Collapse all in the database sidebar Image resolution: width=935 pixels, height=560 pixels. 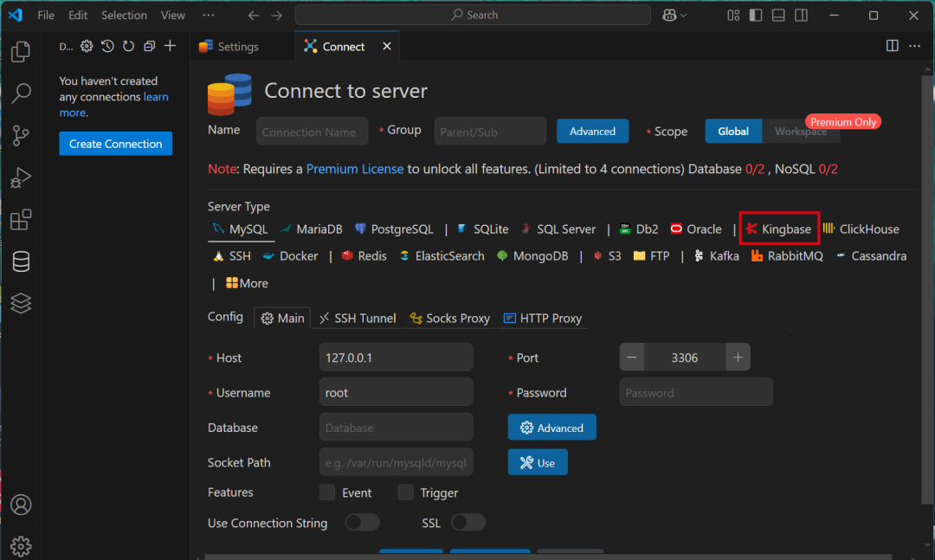point(149,46)
